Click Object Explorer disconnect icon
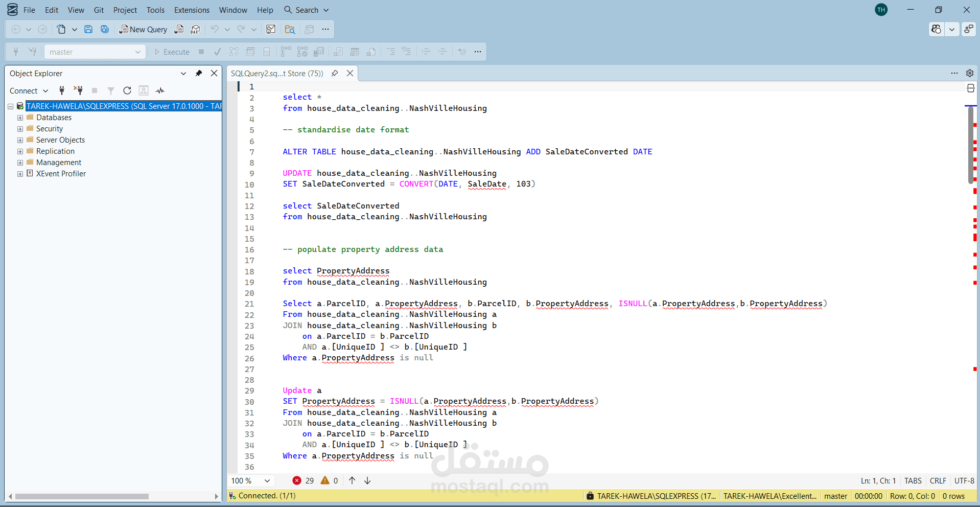The image size is (980, 507). [x=78, y=90]
